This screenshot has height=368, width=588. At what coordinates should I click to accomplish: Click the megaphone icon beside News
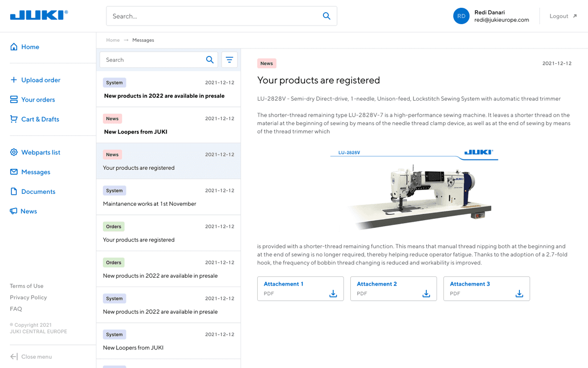14,211
